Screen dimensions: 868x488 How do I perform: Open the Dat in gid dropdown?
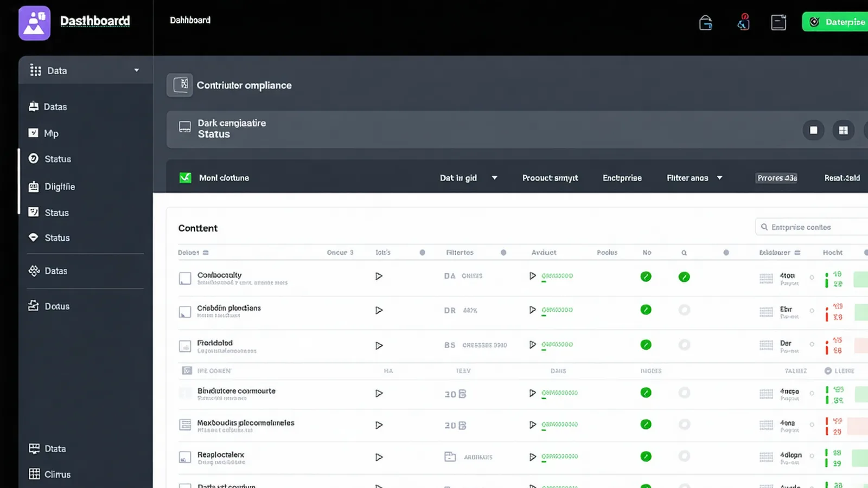click(x=469, y=178)
